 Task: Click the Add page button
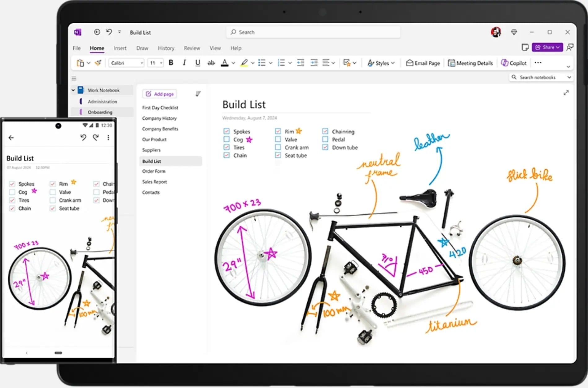159,94
